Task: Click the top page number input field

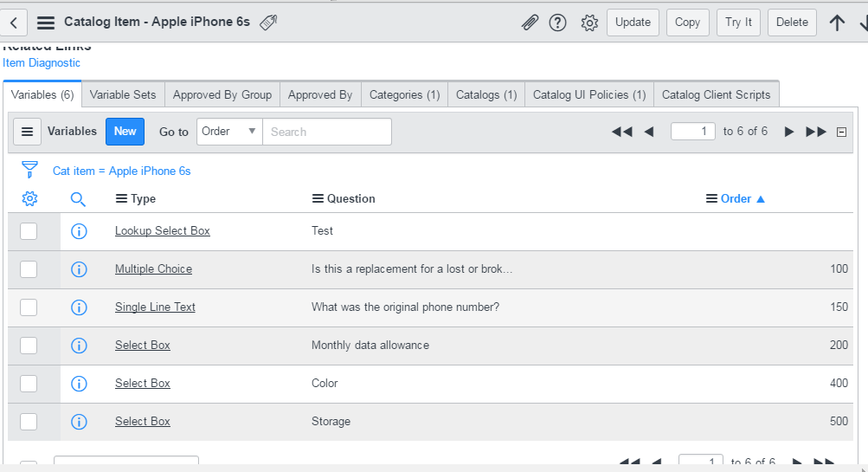Action: click(x=692, y=132)
